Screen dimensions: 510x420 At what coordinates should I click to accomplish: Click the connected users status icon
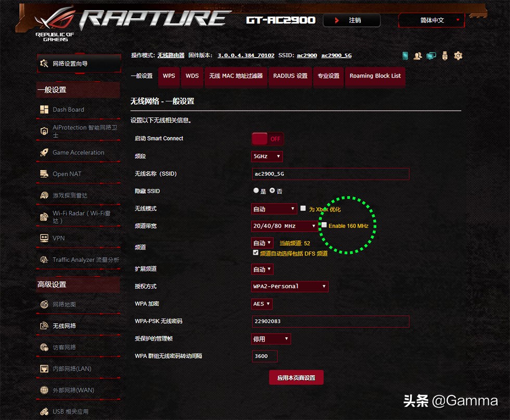tap(417, 56)
